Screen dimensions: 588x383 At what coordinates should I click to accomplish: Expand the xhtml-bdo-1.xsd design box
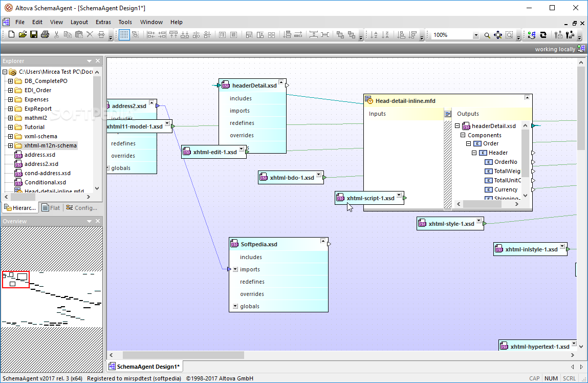point(318,175)
